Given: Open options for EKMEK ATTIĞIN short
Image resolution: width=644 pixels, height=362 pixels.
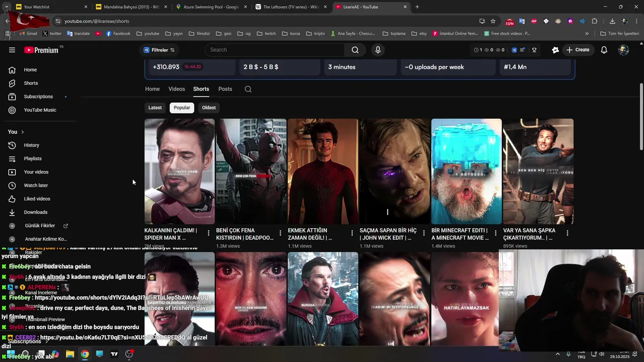Looking at the screenshot, I should pos(352,233).
